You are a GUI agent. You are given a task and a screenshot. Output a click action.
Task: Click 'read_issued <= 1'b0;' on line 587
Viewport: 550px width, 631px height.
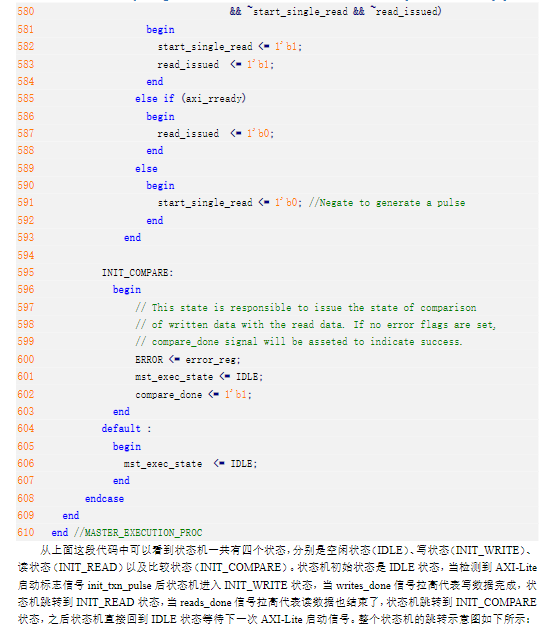pos(216,134)
